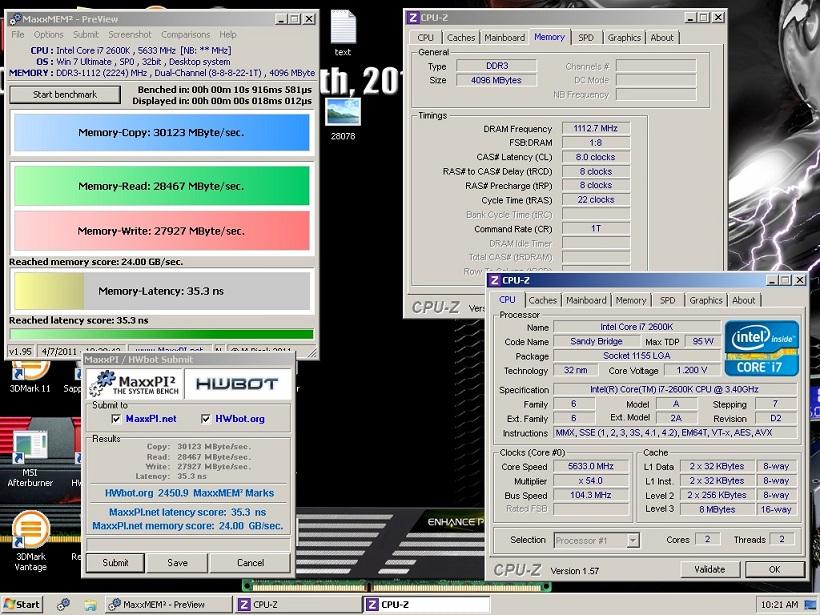Click the red Memory-Write result bar
Image resolution: width=820 pixels, height=615 pixels.
[x=162, y=231]
